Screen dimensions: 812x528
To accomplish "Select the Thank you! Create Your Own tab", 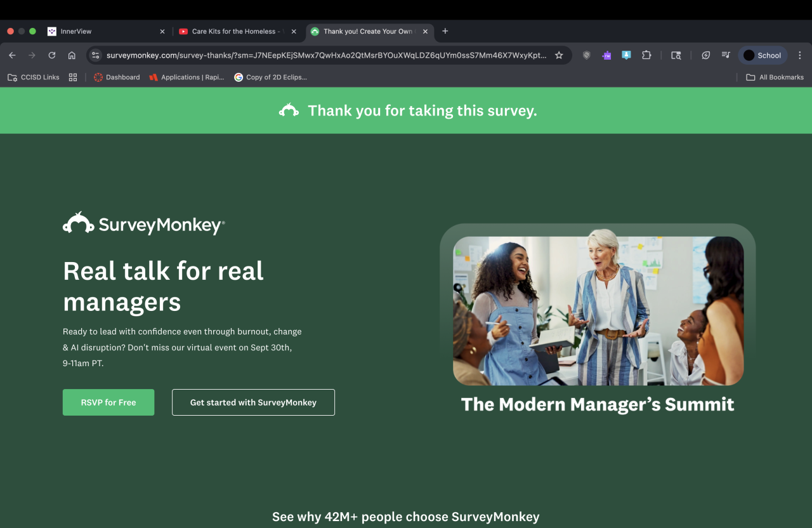I will tap(370, 31).
